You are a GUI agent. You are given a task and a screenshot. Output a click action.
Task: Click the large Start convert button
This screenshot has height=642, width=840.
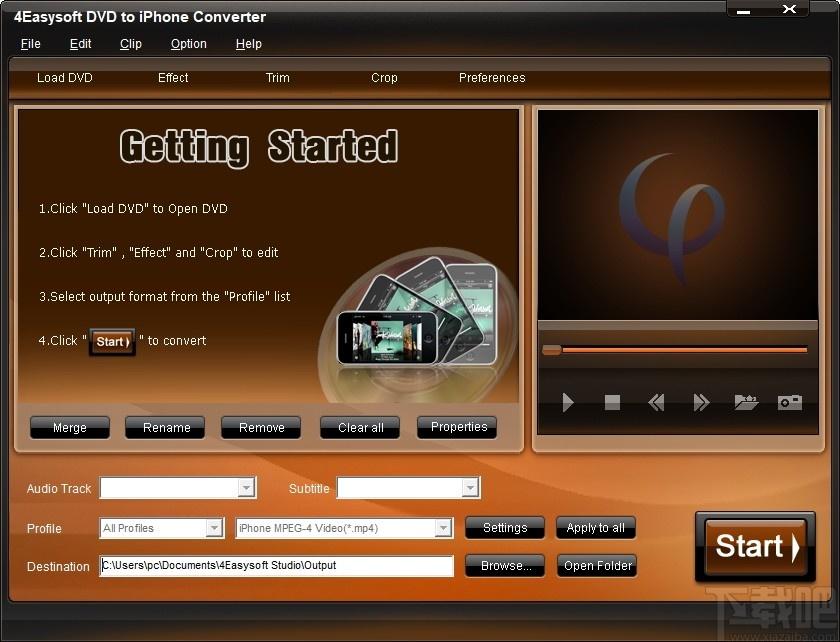pyautogui.click(x=755, y=547)
